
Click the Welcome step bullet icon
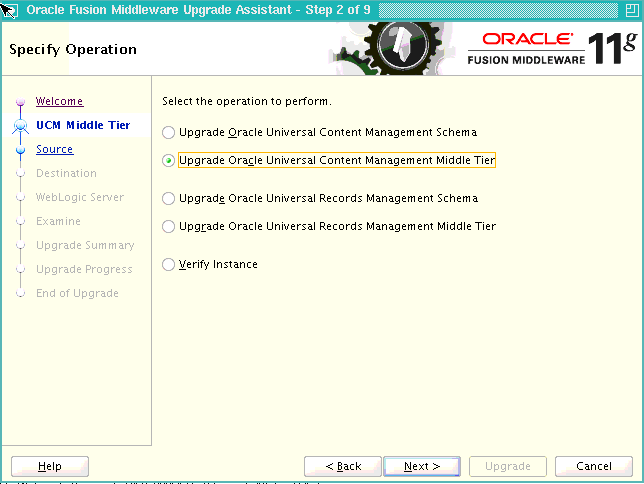(21, 101)
